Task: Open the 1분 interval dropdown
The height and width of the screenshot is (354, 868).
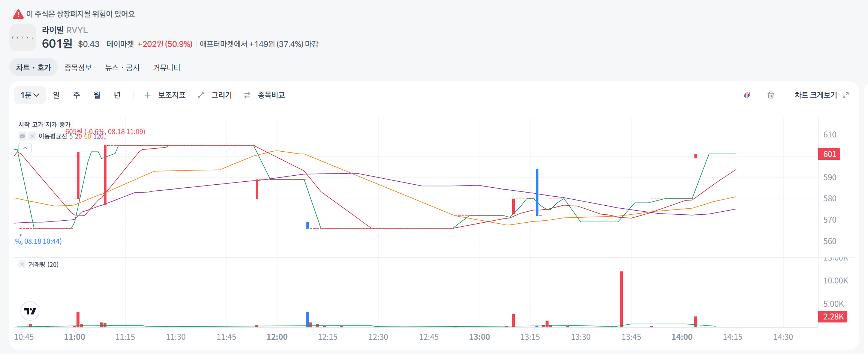Action: coord(30,95)
